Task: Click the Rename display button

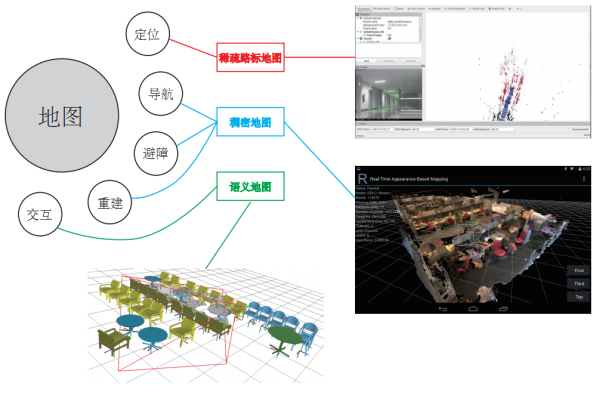Action: point(411,61)
